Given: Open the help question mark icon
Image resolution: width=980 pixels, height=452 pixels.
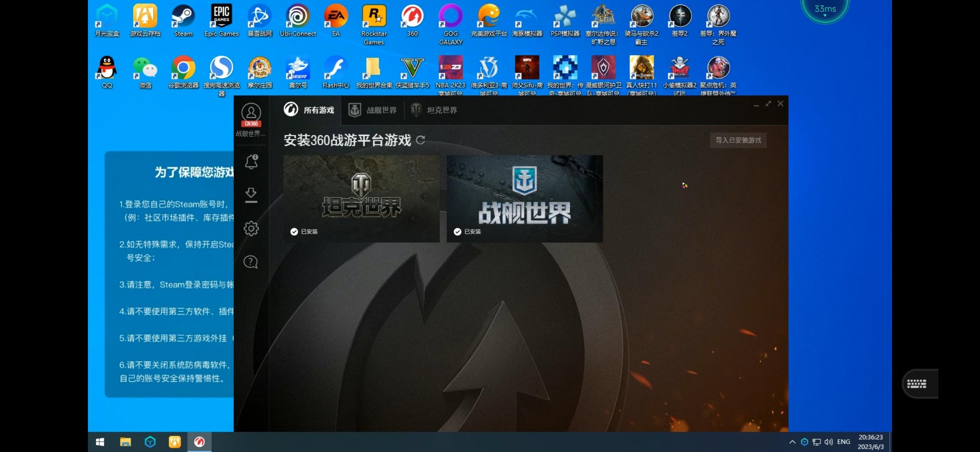Looking at the screenshot, I should pos(251,262).
